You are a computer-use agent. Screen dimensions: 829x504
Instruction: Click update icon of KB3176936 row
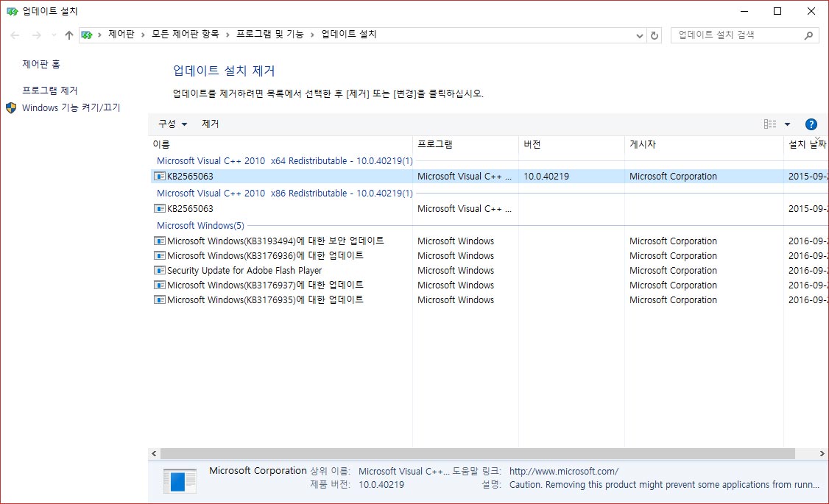159,256
